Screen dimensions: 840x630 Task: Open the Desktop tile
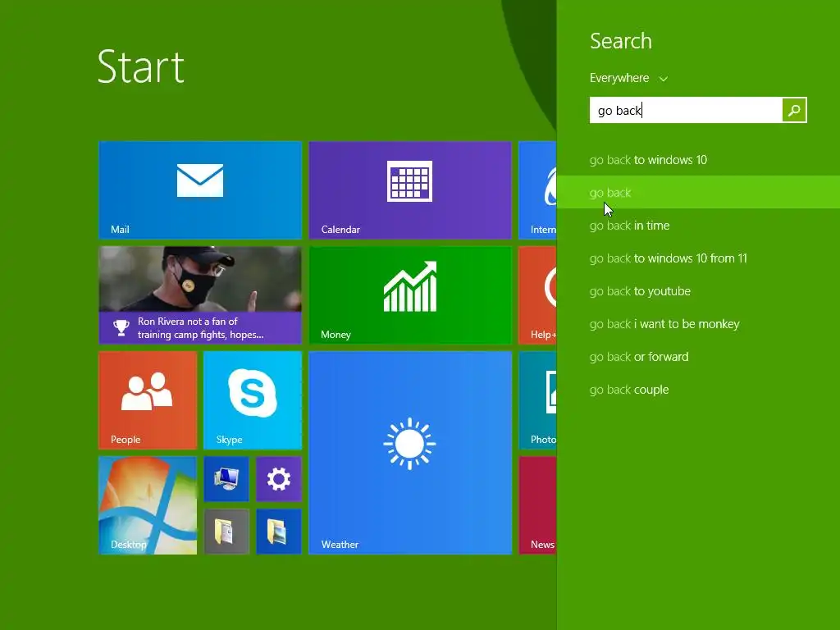(x=148, y=504)
